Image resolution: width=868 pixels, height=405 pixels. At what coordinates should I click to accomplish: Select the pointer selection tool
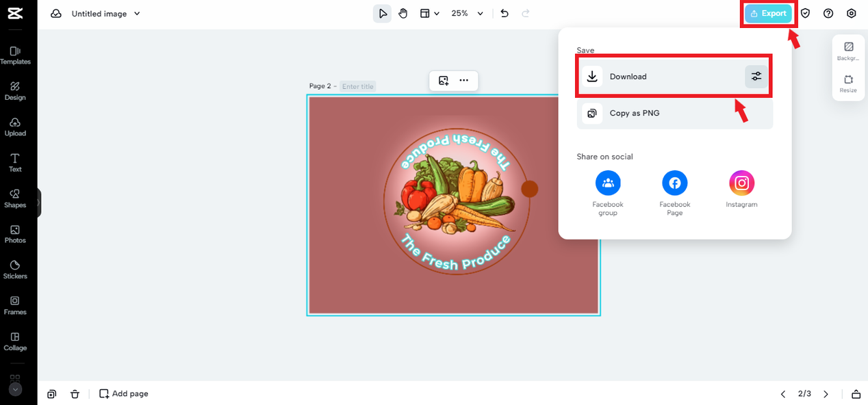[383, 14]
